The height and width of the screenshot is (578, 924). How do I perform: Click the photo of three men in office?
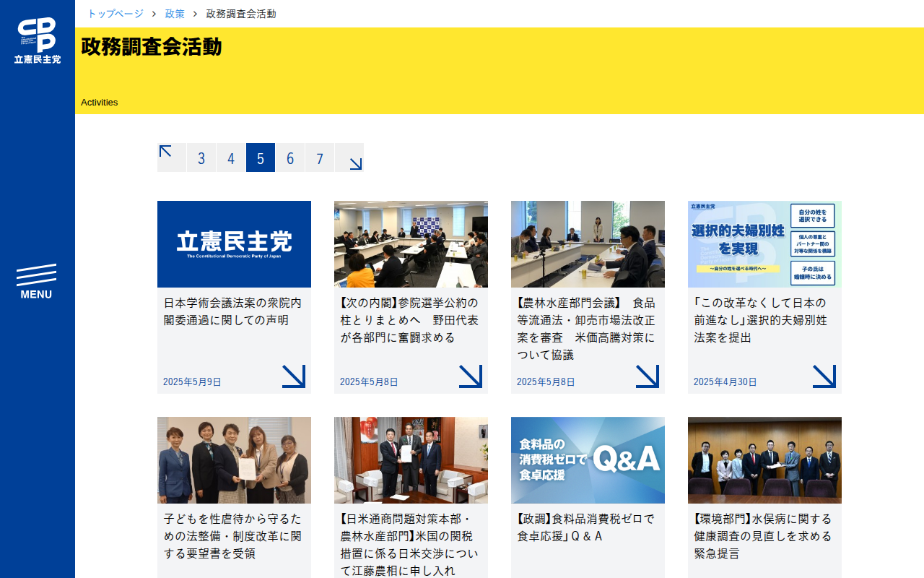(411, 460)
